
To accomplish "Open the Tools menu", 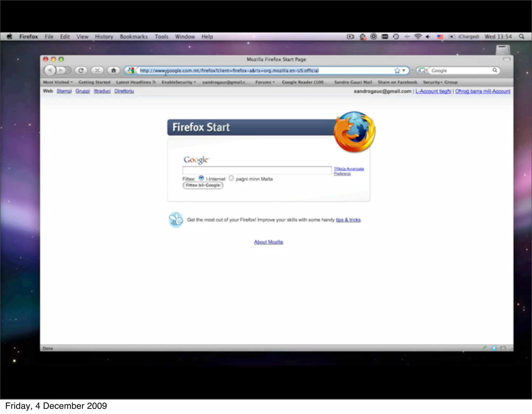I will (162, 37).
